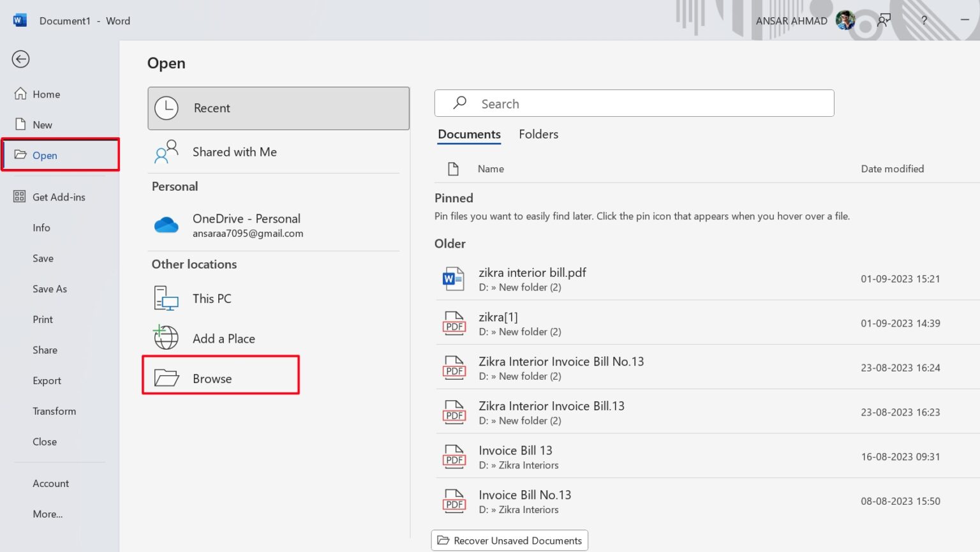Select the Documents tab

tap(469, 134)
